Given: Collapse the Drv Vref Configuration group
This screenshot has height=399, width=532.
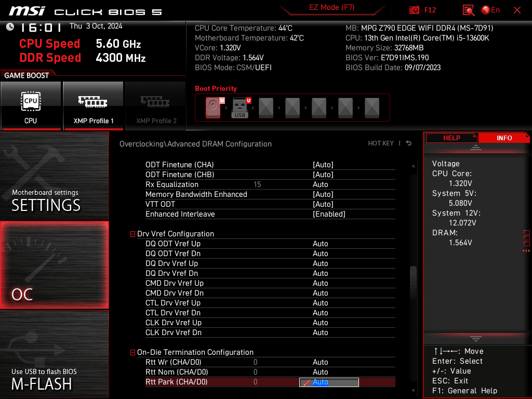Looking at the screenshot, I should [132, 234].
